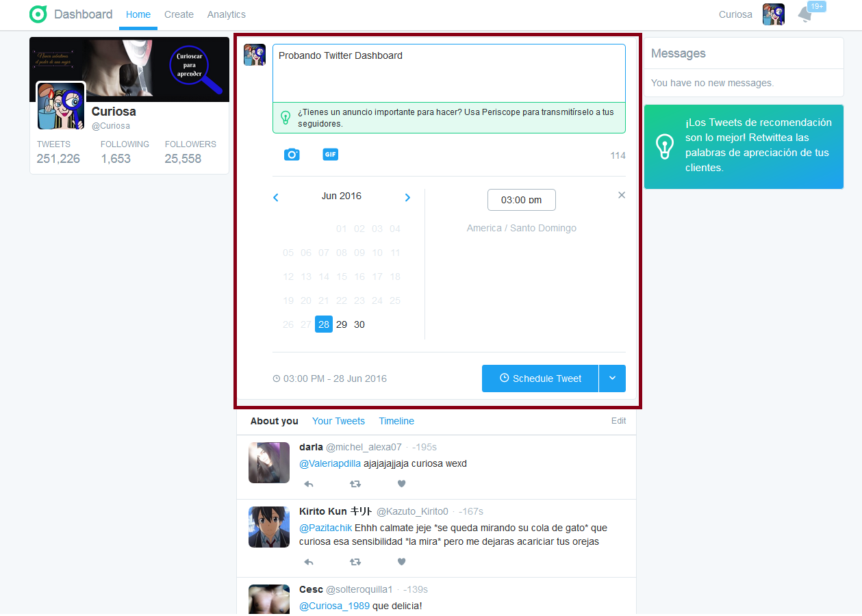Viewport: 862px width, 616px height.
Task: Click the clock icon inside Schedule Tweet
Action: (x=504, y=378)
